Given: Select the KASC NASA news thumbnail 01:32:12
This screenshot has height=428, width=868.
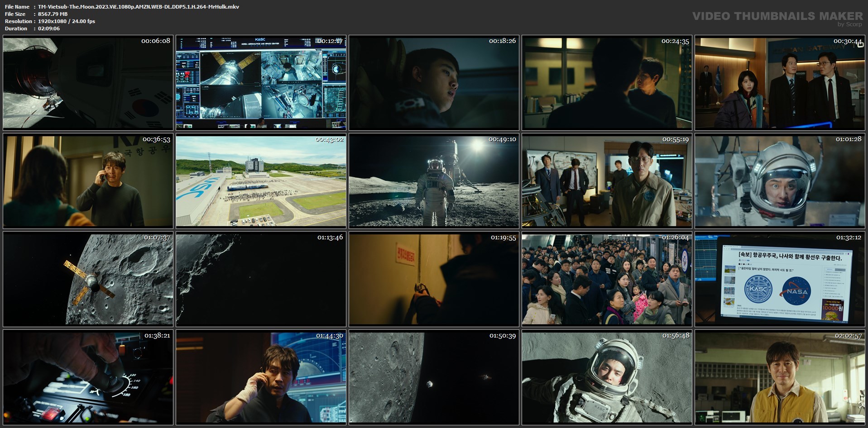Looking at the screenshot, I should coord(780,279).
